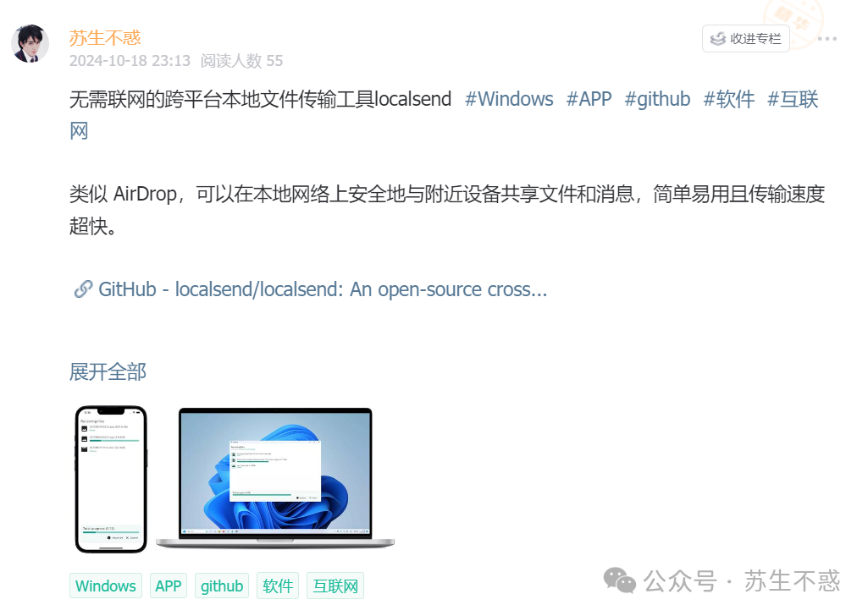This screenshot has height=616, width=868.
Task: Open the phone and laptop preview image
Action: (x=235, y=479)
